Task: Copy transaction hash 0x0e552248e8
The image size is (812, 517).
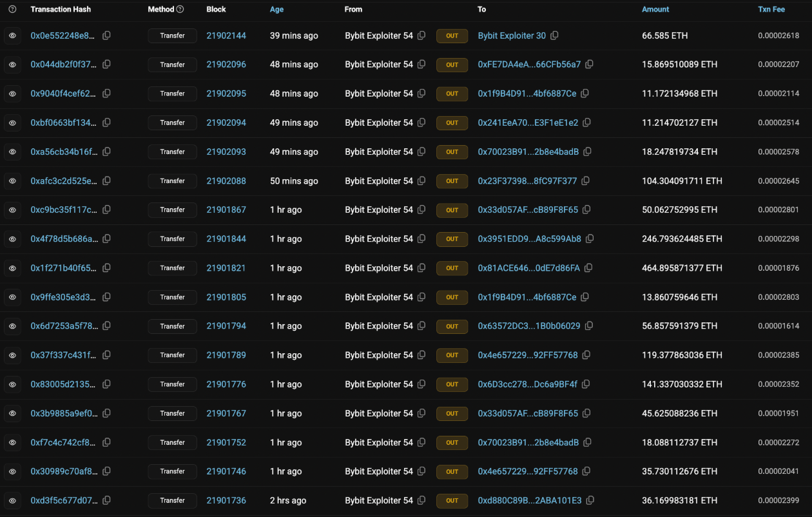Action: pos(106,35)
